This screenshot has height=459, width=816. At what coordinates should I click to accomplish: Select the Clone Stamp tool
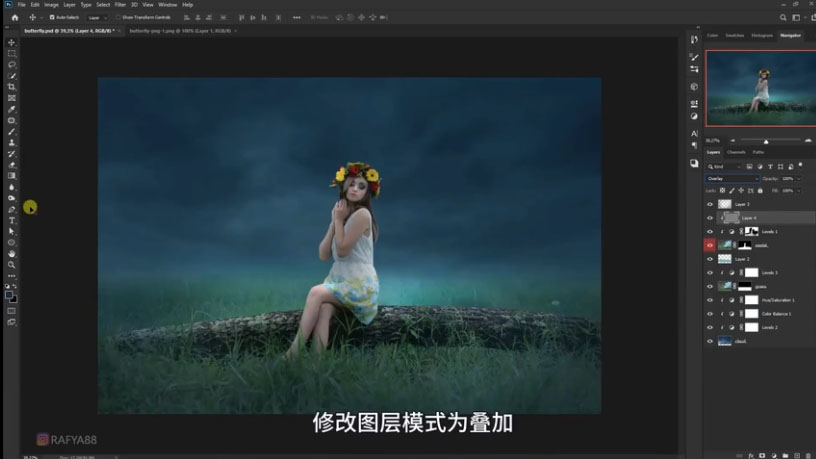11,143
